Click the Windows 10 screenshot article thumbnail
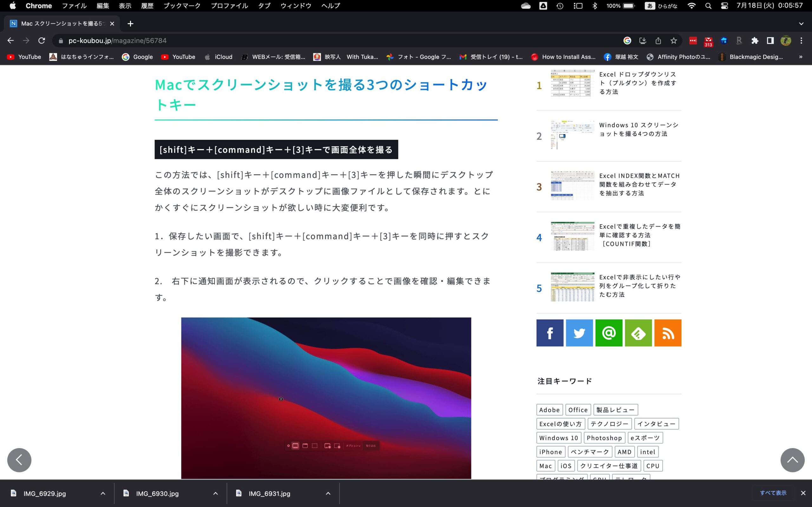812x507 pixels. 572,135
